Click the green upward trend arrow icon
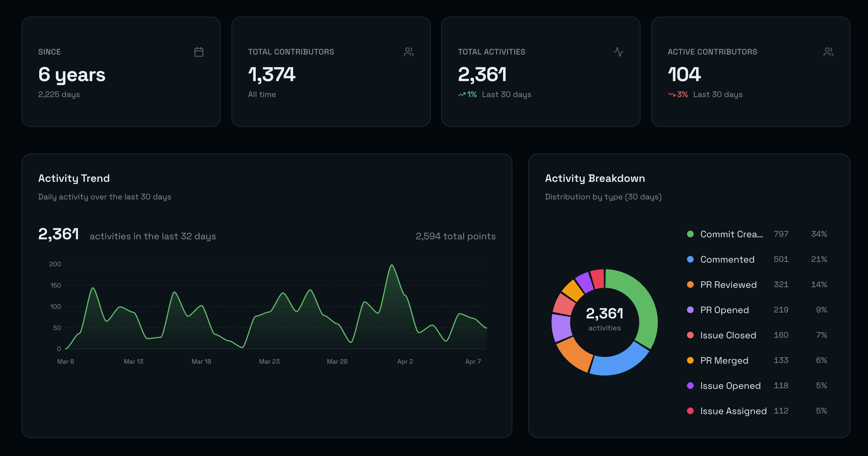Screen dimensions: 868x456 [462, 95]
